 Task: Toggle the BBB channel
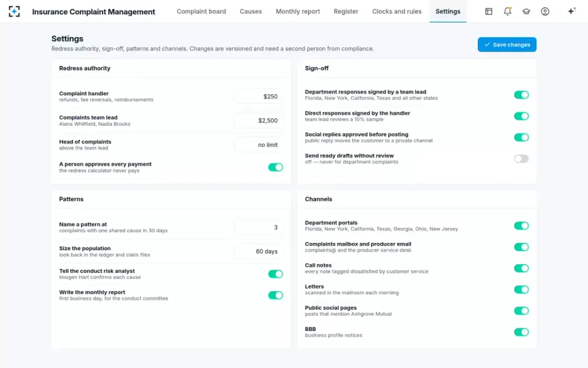[x=521, y=332]
